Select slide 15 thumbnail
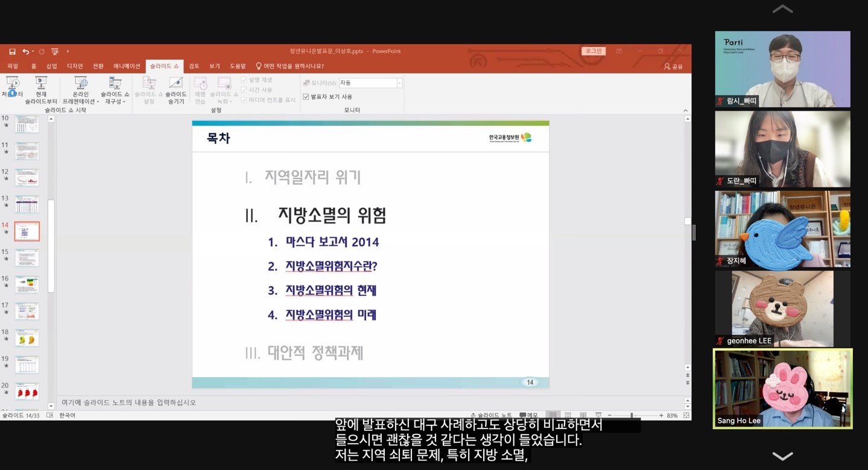Viewport: 868px width, 470px height. click(27, 258)
